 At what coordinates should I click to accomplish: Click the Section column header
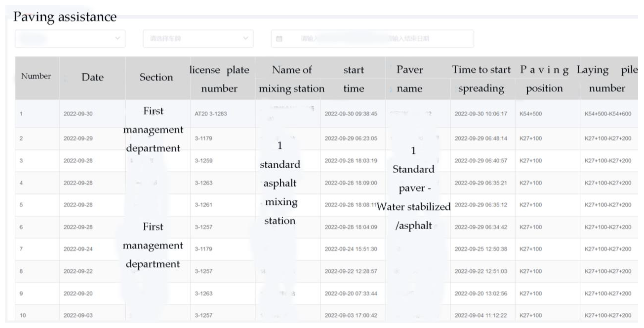coord(156,77)
